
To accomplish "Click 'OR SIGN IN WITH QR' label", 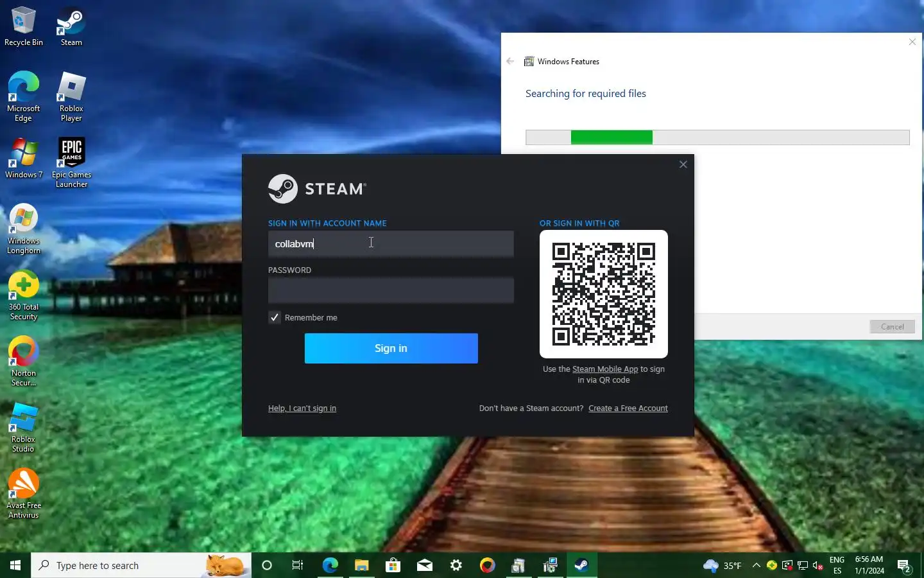I will [x=579, y=223].
